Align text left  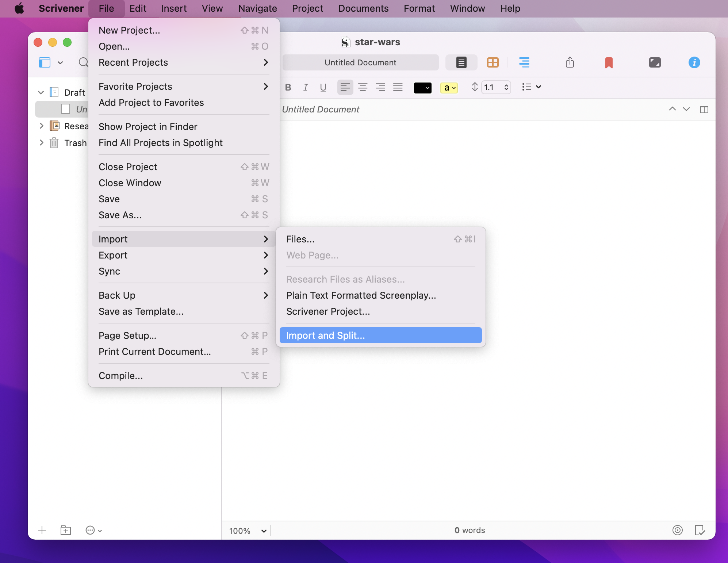tap(345, 87)
